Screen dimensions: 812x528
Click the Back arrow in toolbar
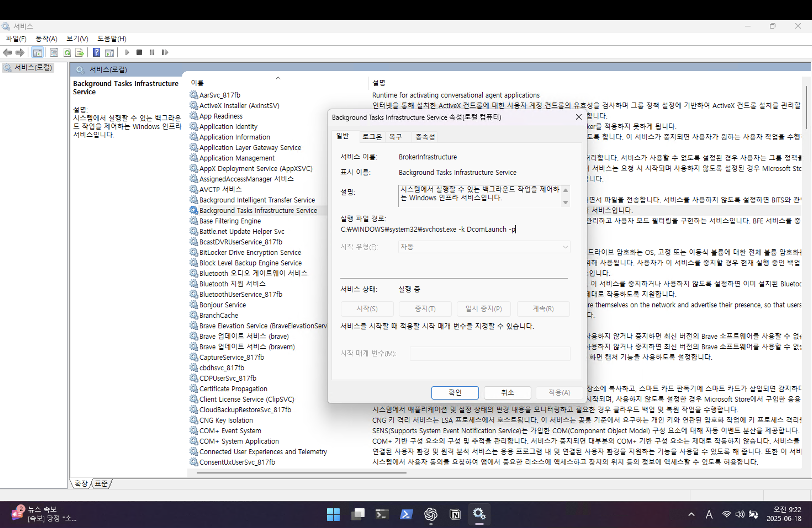click(x=7, y=52)
